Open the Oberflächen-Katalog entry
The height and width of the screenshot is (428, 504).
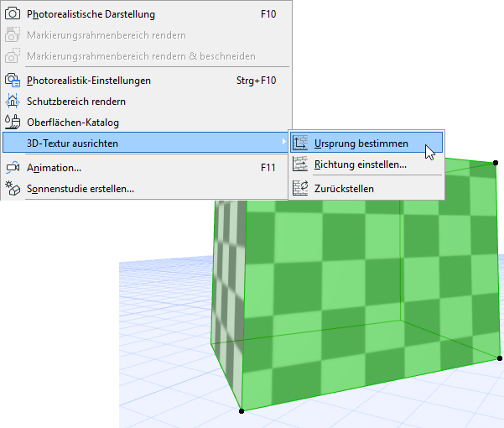coord(146,123)
